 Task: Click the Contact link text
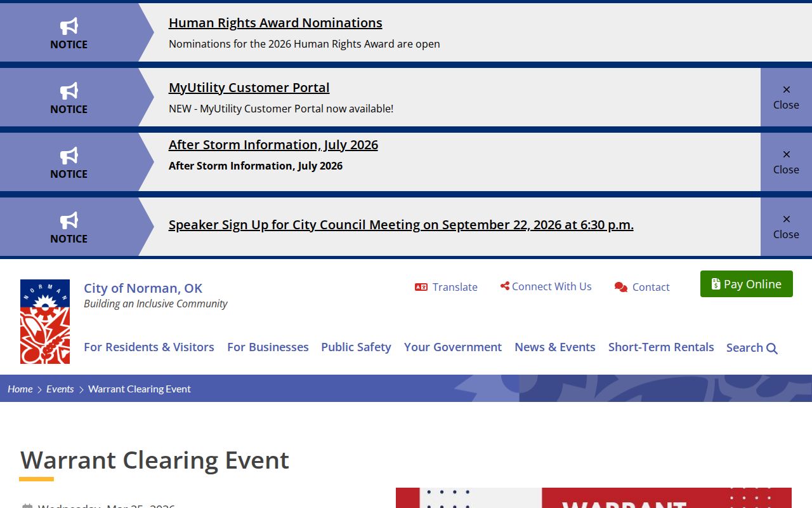[651, 287]
